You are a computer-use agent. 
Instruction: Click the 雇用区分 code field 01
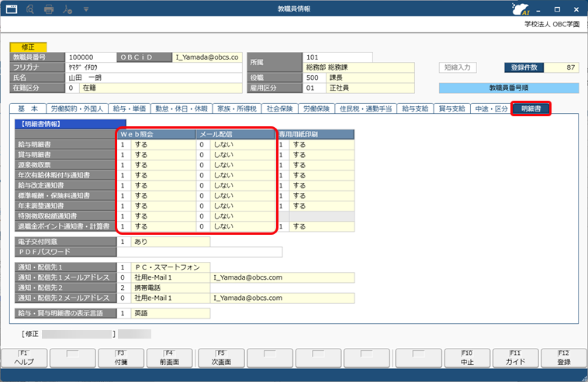314,88
